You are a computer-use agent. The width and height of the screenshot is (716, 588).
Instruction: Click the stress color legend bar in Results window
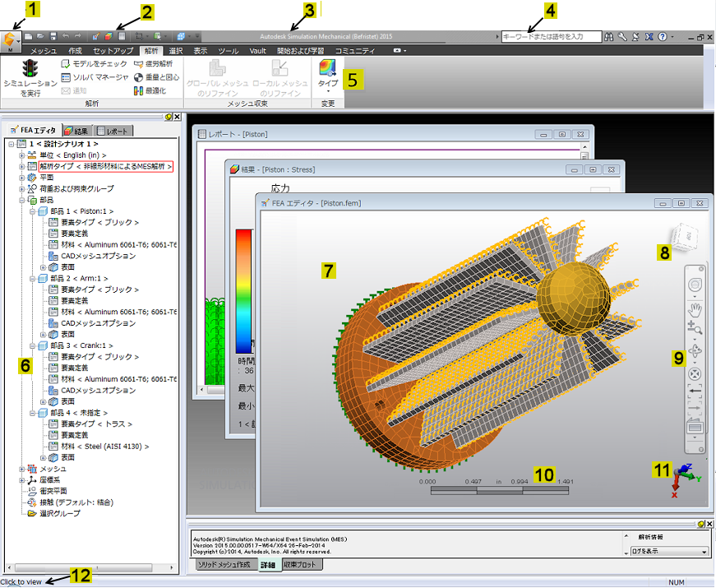(x=243, y=291)
